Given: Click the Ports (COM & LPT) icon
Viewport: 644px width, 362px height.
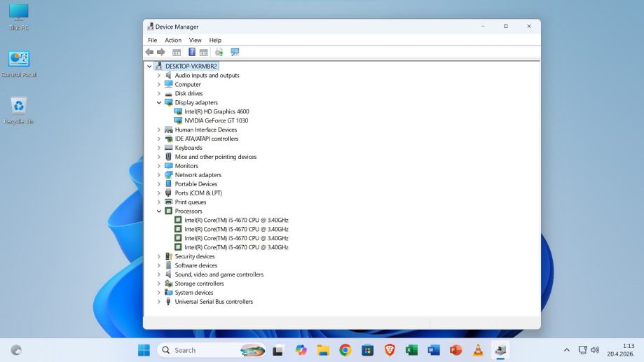Looking at the screenshot, I should [x=168, y=193].
